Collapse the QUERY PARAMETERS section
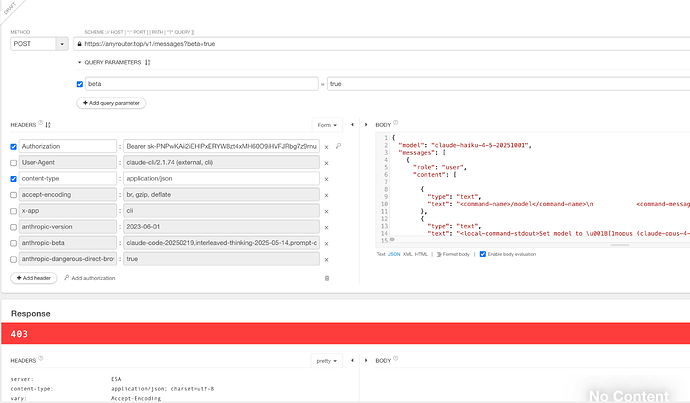 80,62
